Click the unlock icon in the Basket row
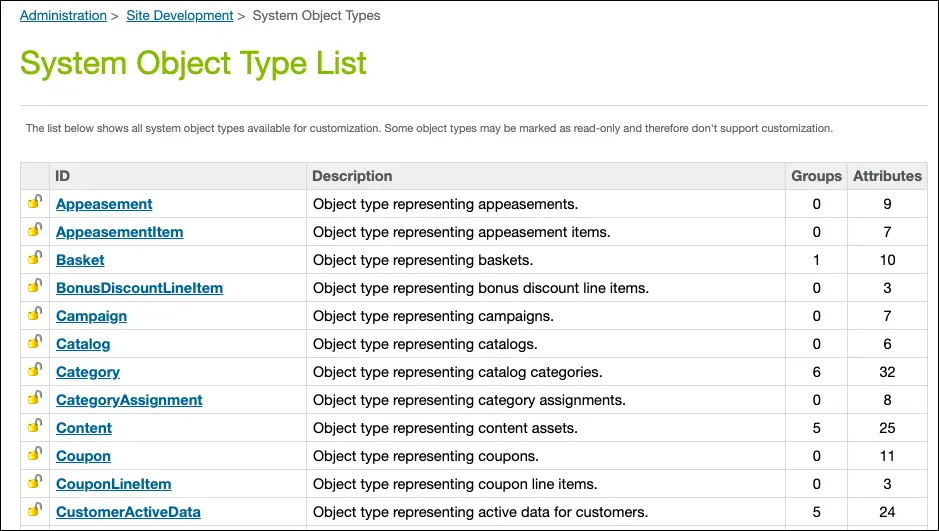The width and height of the screenshot is (939, 531). [x=35, y=258]
